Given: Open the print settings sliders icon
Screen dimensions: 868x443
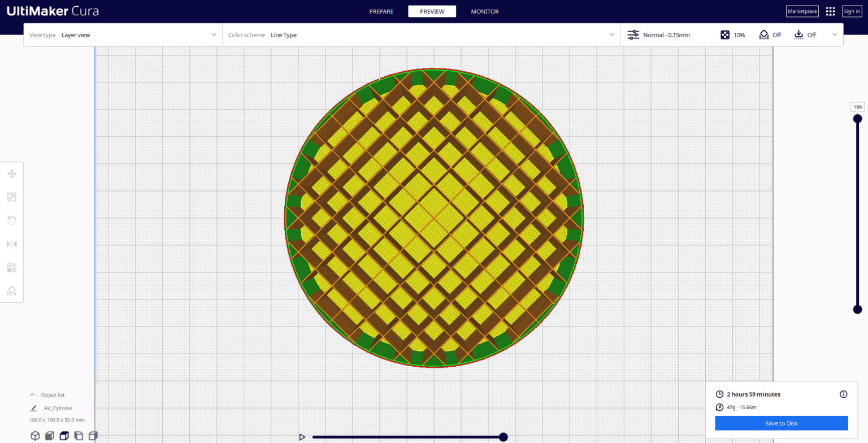Looking at the screenshot, I should click(633, 34).
